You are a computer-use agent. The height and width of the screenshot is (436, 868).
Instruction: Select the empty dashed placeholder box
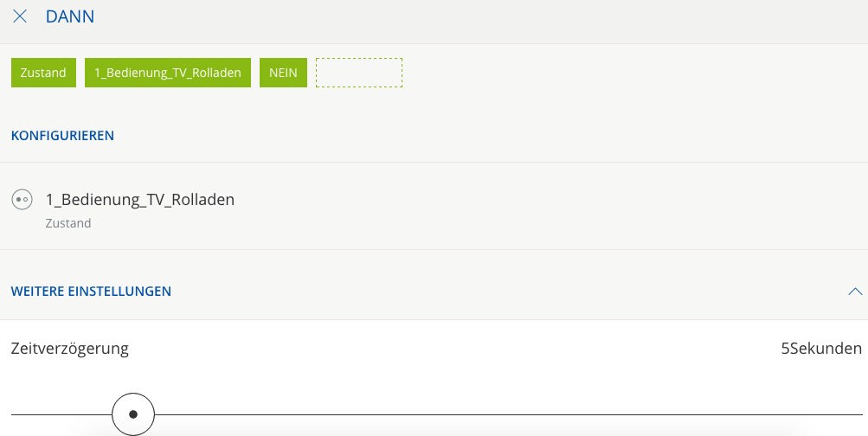pos(358,73)
